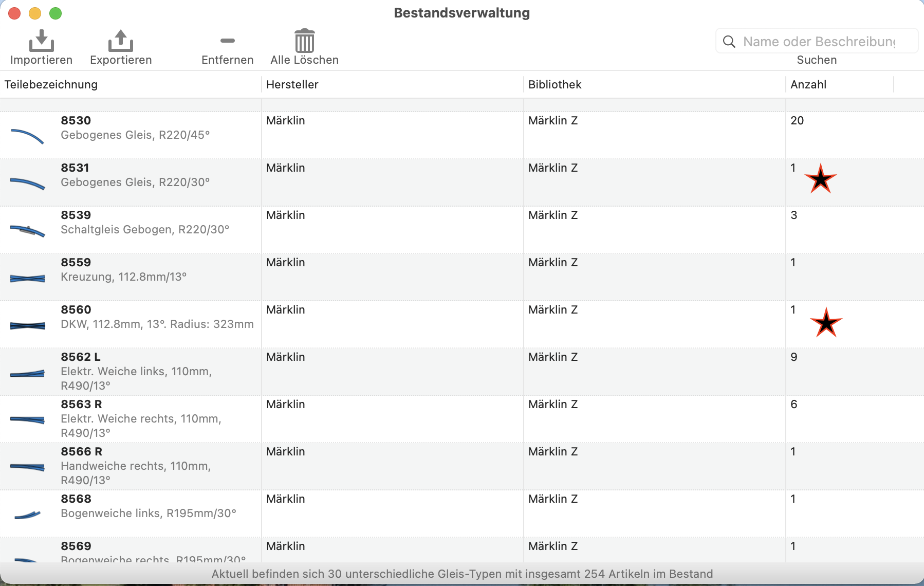This screenshot has height=586, width=924.
Task: Click the Alle Löschen trash icon
Action: coord(305,41)
